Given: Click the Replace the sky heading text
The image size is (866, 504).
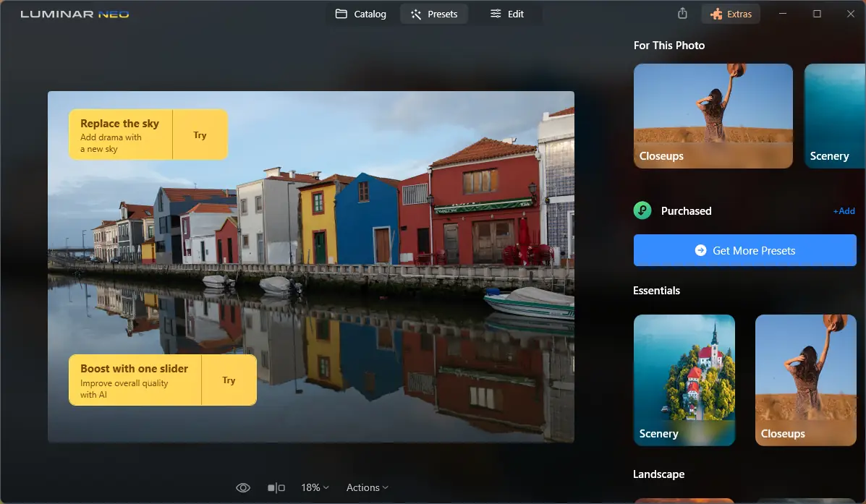Looking at the screenshot, I should tap(119, 123).
